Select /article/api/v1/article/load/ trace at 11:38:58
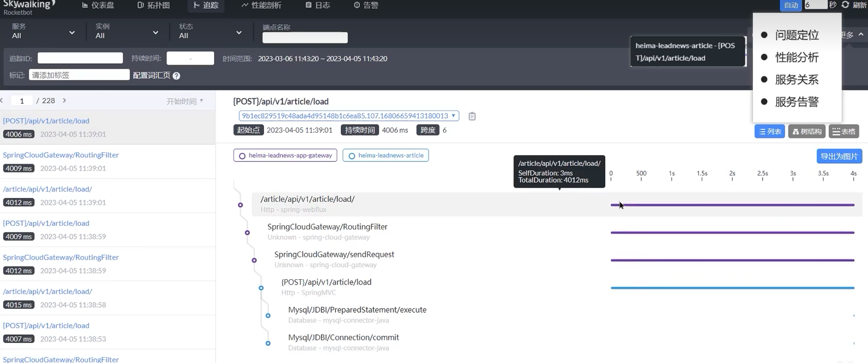Screen dimensions: 868x363 [108, 298]
